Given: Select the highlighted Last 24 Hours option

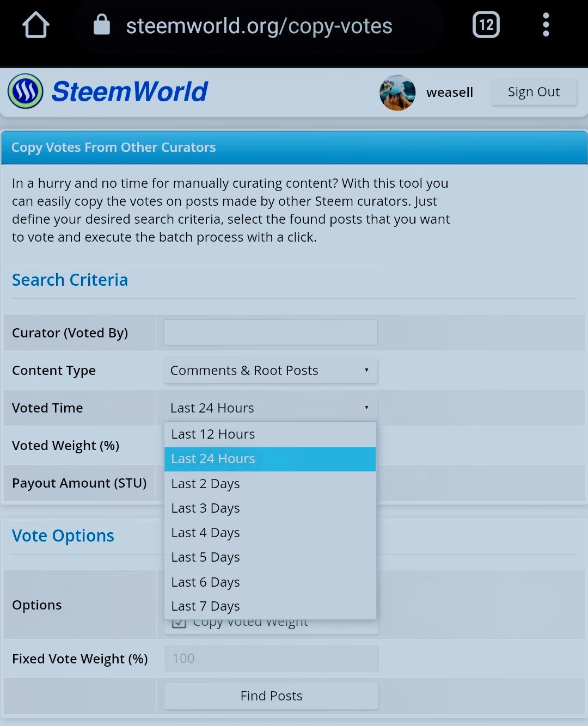Looking at the screenshot, I should coord(270,459).
